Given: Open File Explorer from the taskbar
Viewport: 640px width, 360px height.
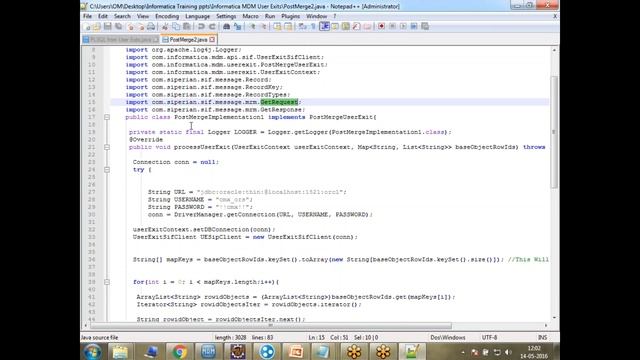Looking at the screenshot, I should pyautogui.click(x=120, y=351).
